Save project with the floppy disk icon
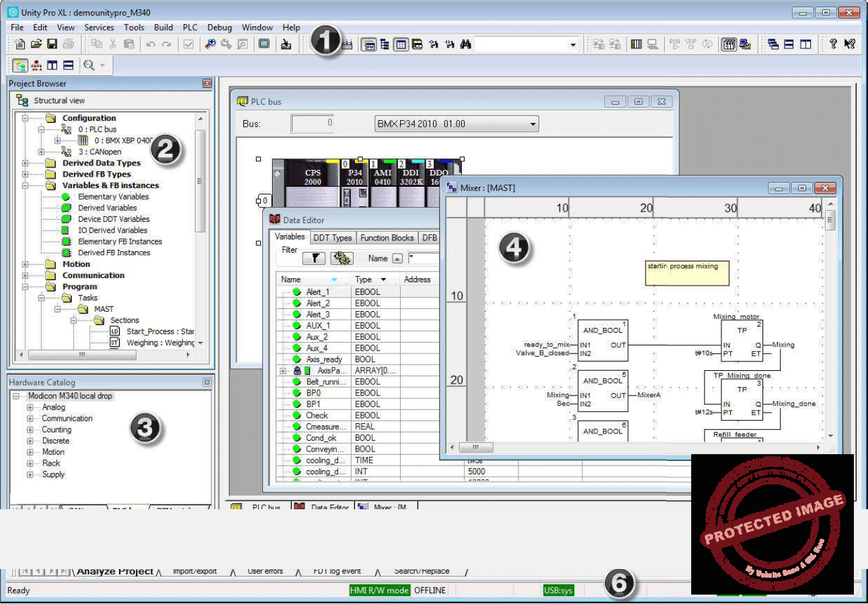The height and width of the screenshot is (604, 868). [52, 44]
